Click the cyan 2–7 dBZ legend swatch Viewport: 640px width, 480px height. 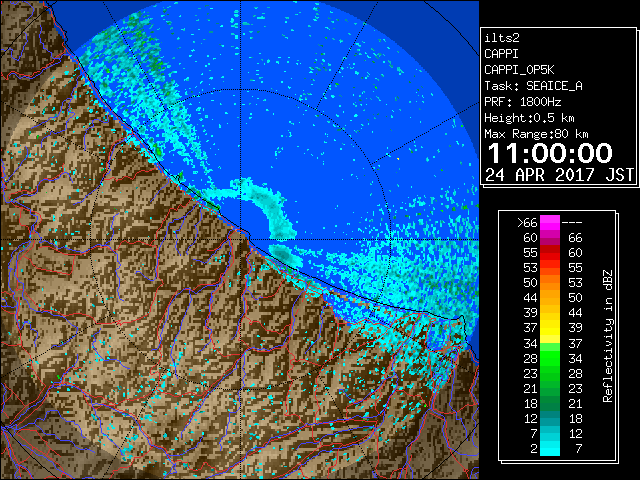550,448
